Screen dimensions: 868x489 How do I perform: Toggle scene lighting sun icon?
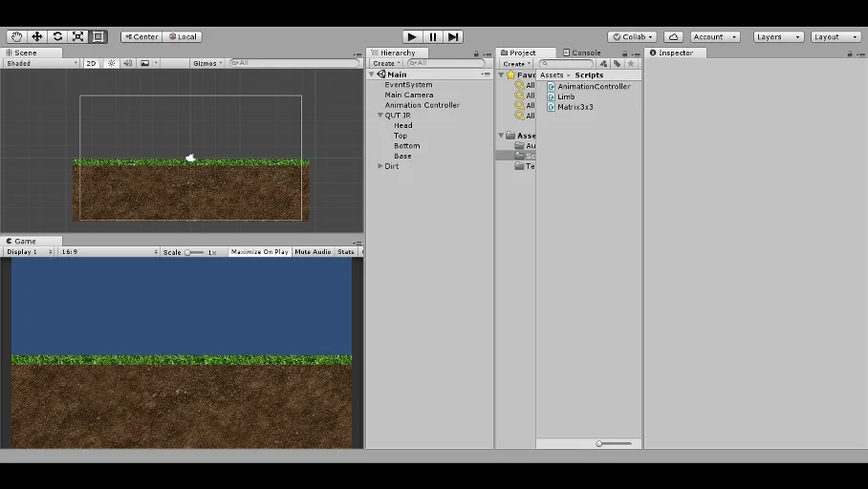[111, 63]
